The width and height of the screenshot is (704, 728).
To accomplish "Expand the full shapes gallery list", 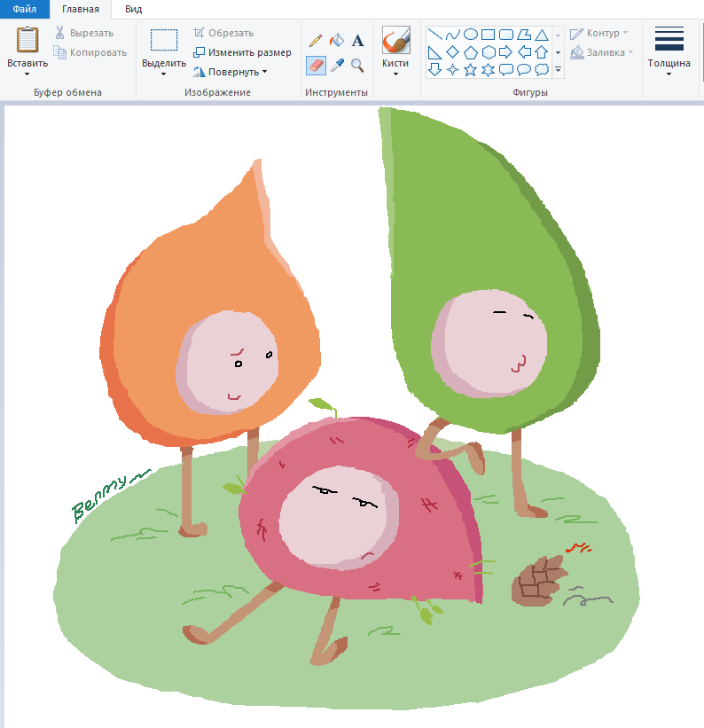I will tap(559, 70).
